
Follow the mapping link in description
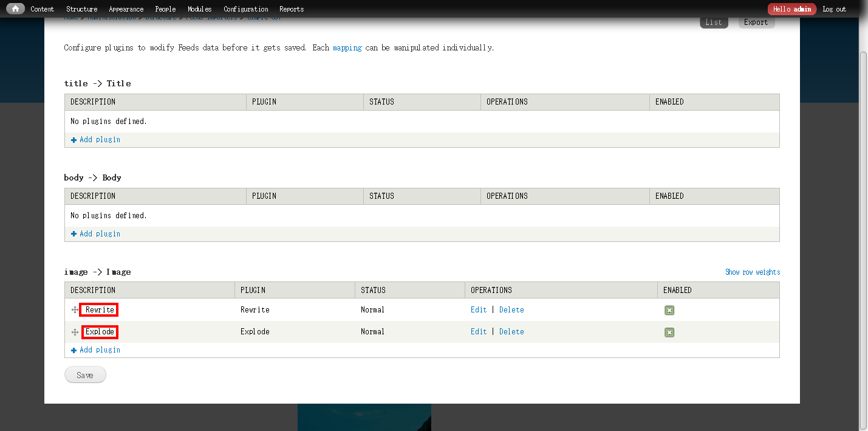pyautogui.click(x=347, y=48)
